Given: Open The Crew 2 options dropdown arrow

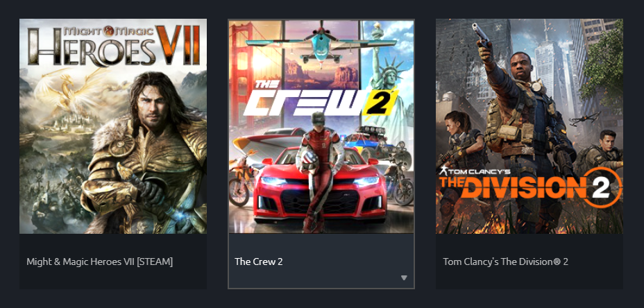Looking at the screenshot, I should (404, 277).
